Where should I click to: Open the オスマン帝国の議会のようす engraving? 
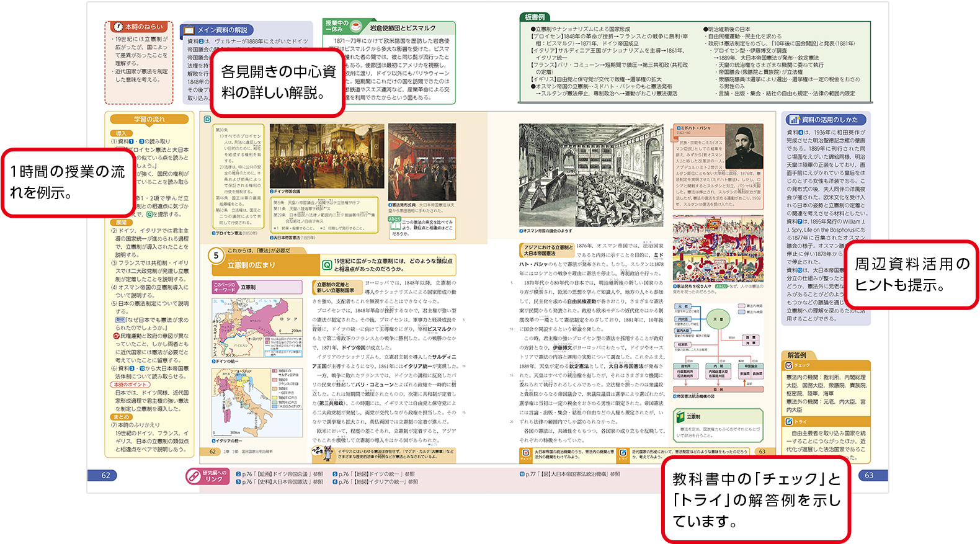[590, 175]
